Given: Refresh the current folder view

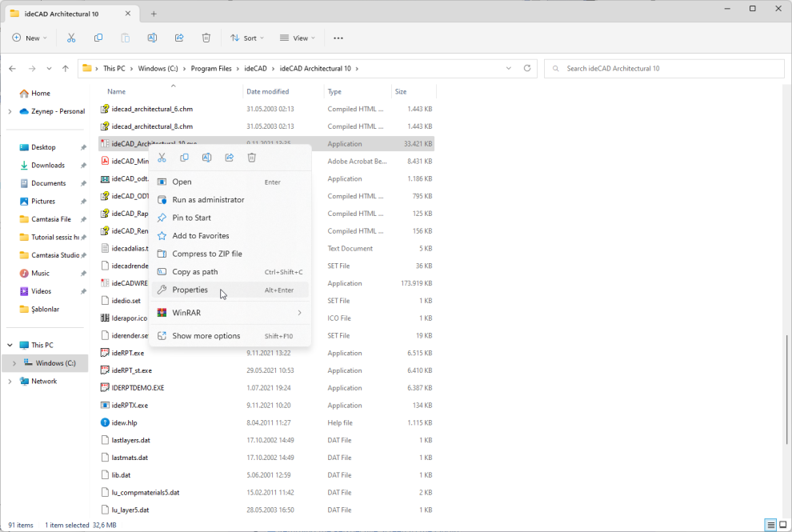Looking at the screenshot, I should click(526, 69).
